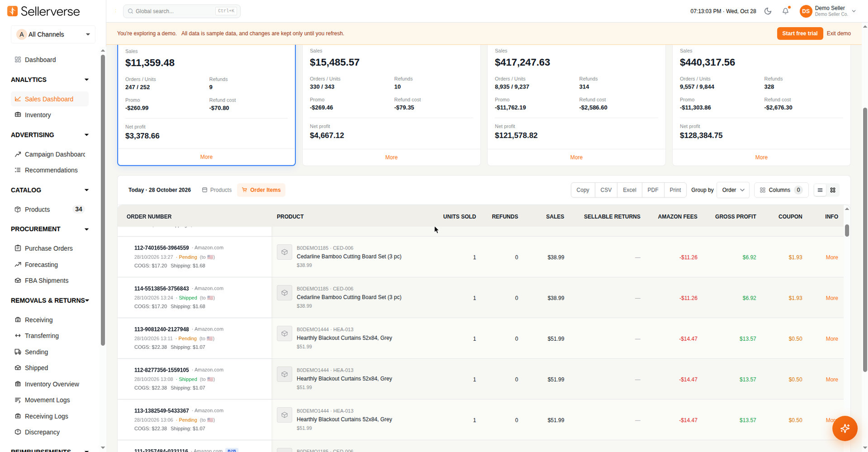The height and width of the screenshot is (452, 868).
Task: Click the Global search field
Action: tap(182, 11)
